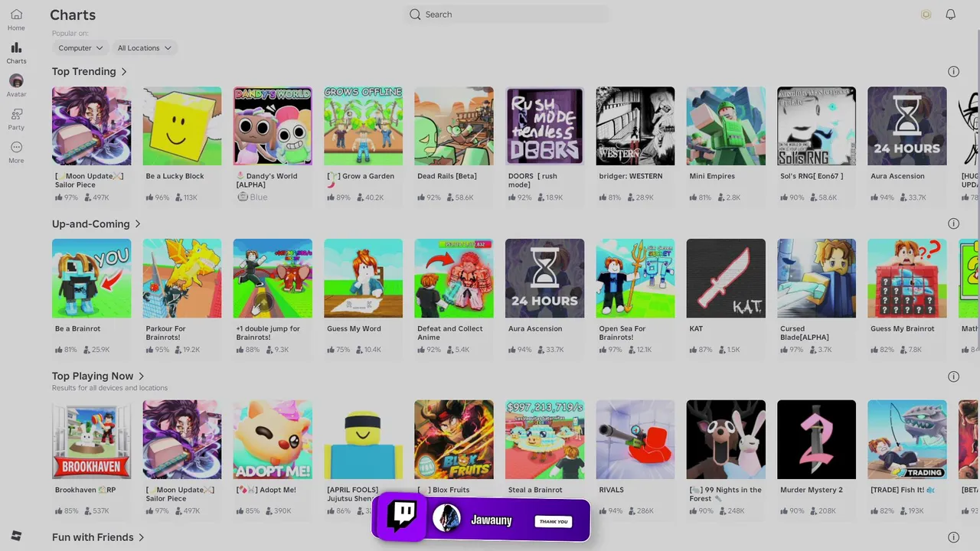Open the Jujutsu Shenanigans thumbnail
The image size is (980, 551).
(x=363, y=439)
